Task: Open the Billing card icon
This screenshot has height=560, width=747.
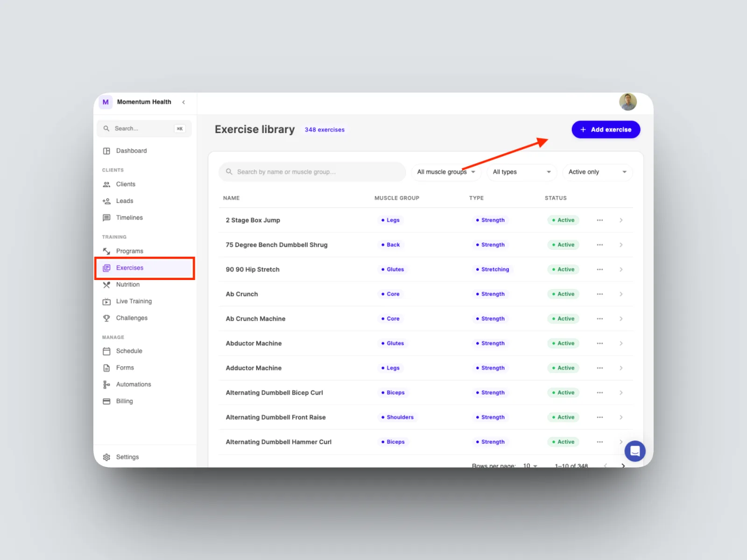Action: tap(106, 401)
